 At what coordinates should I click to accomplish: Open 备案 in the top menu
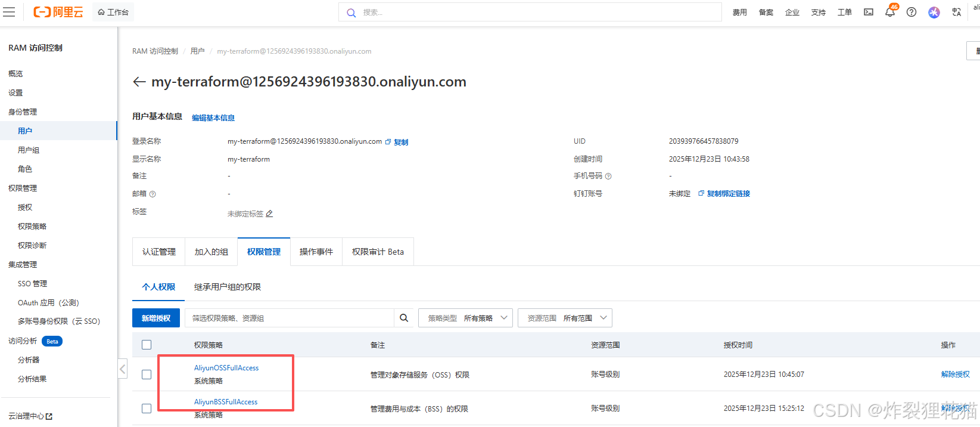tap(766, 13)
